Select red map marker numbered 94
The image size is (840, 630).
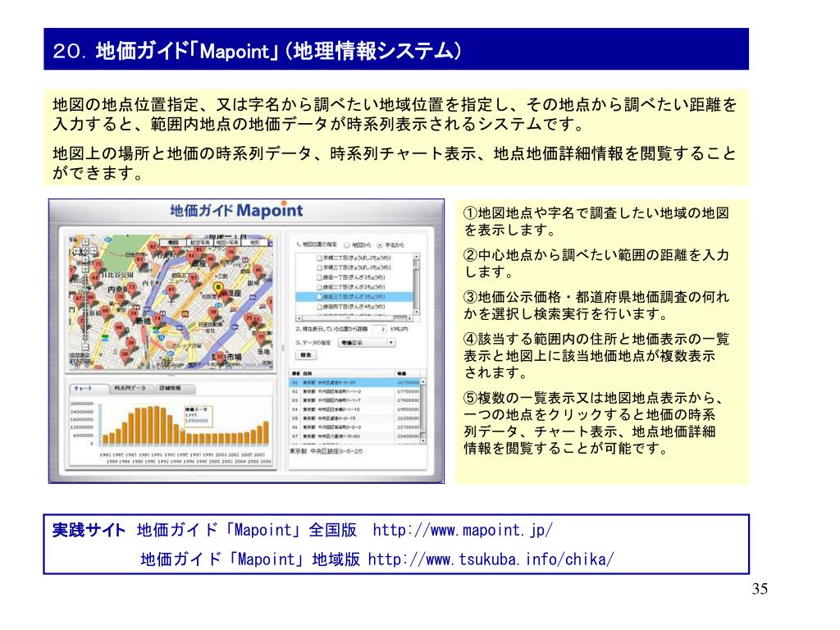[x=191, y=256]
